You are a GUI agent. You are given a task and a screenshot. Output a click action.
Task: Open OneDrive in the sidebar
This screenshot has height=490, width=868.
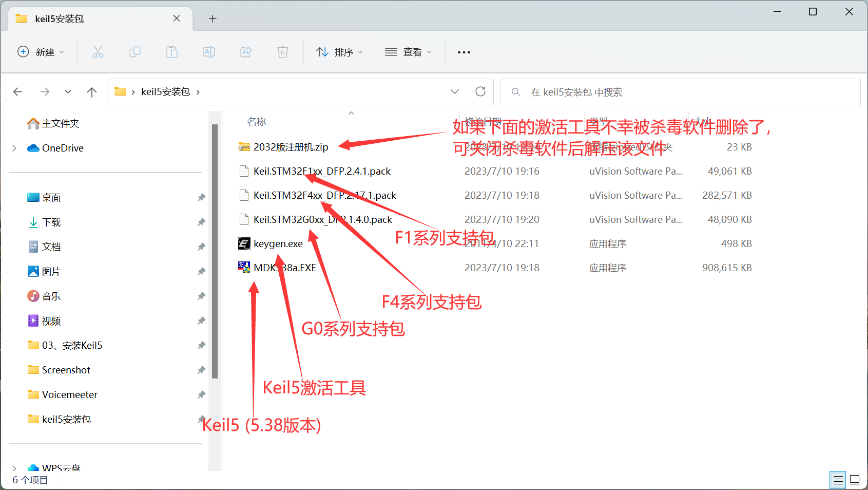[x=55, y=148]
